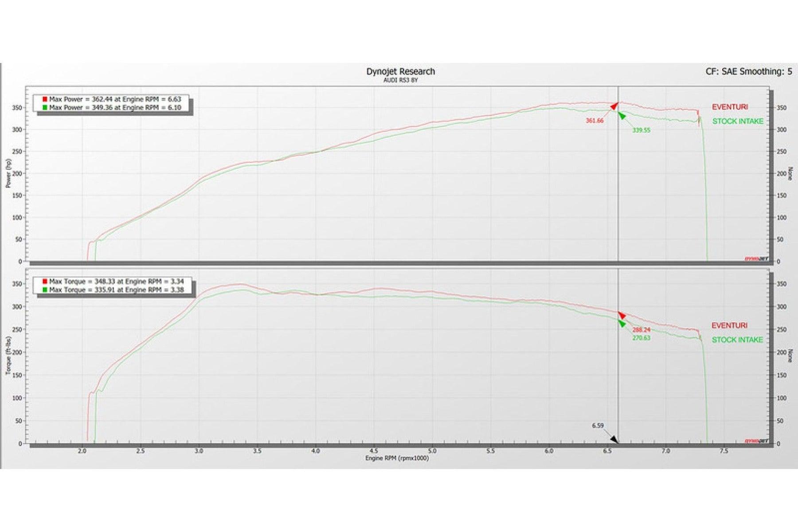Click the red Max Torque legend square

click(x=45, y=282)
